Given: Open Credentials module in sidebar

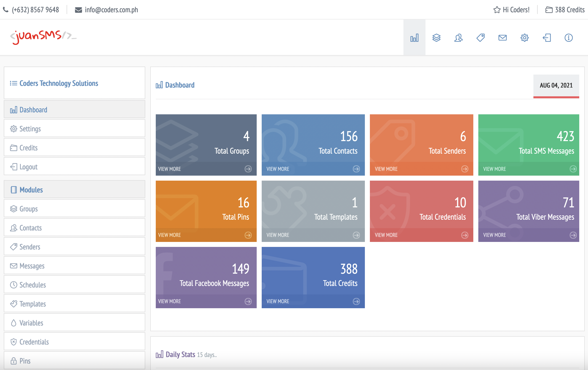Looking at the screenshot, I should click(74, 341).
